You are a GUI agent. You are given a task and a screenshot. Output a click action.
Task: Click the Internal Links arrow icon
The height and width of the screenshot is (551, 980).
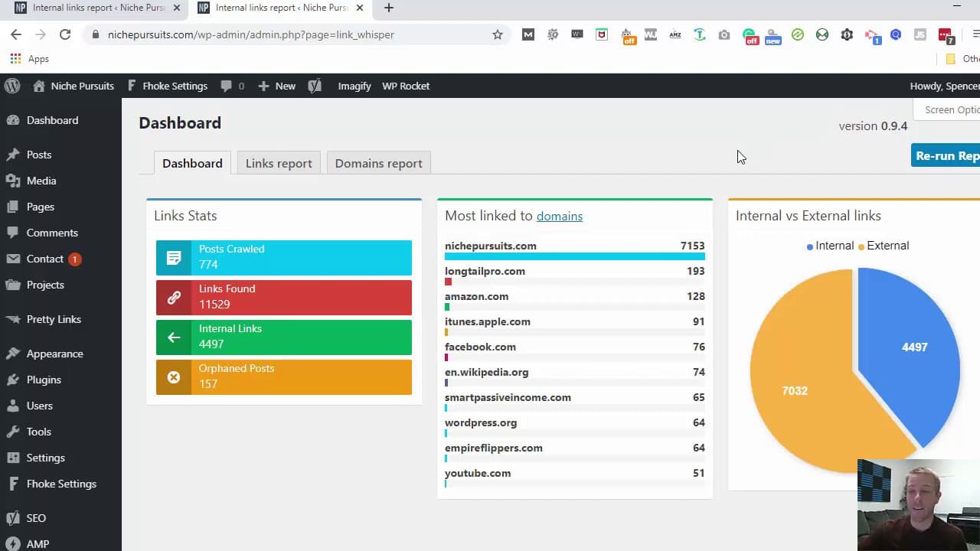pyautogui.click(x=174, y=337)
